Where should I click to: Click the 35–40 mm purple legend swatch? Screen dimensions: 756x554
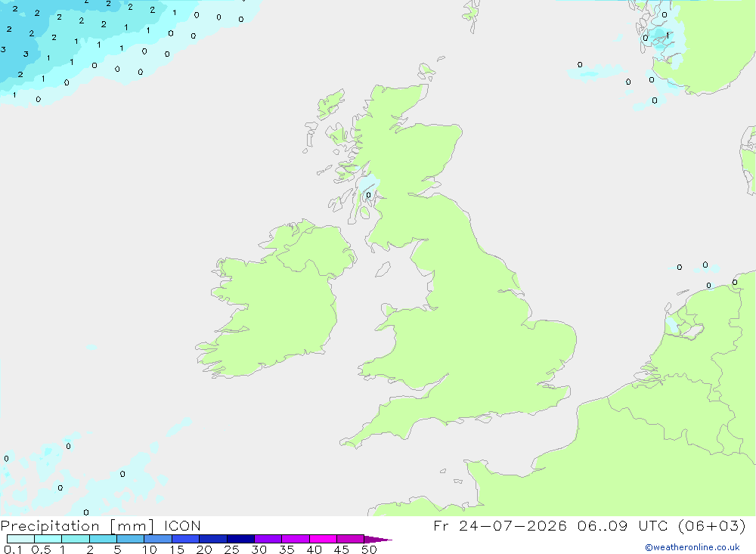point(295,539)
